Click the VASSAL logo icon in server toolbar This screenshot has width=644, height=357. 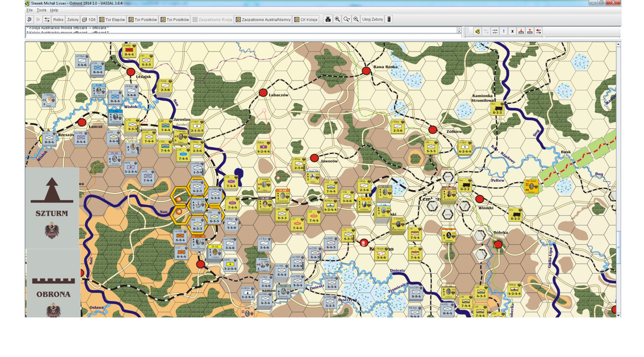click(477, 31)
